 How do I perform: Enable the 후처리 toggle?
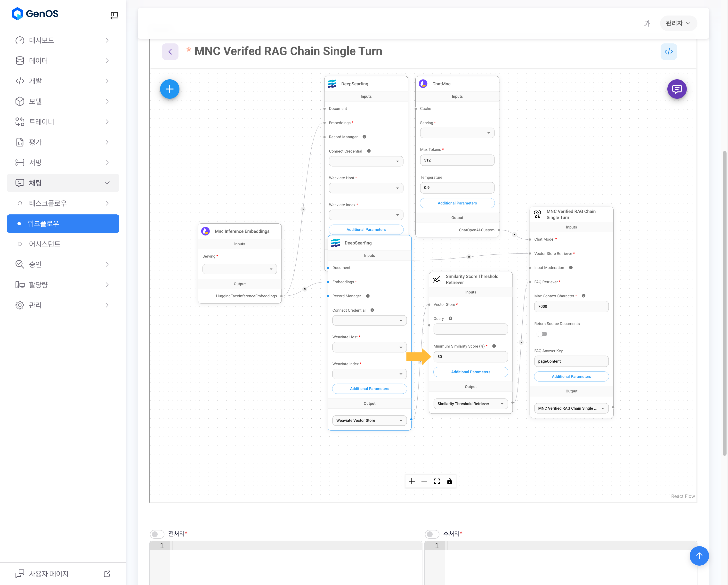click(432, 534)
